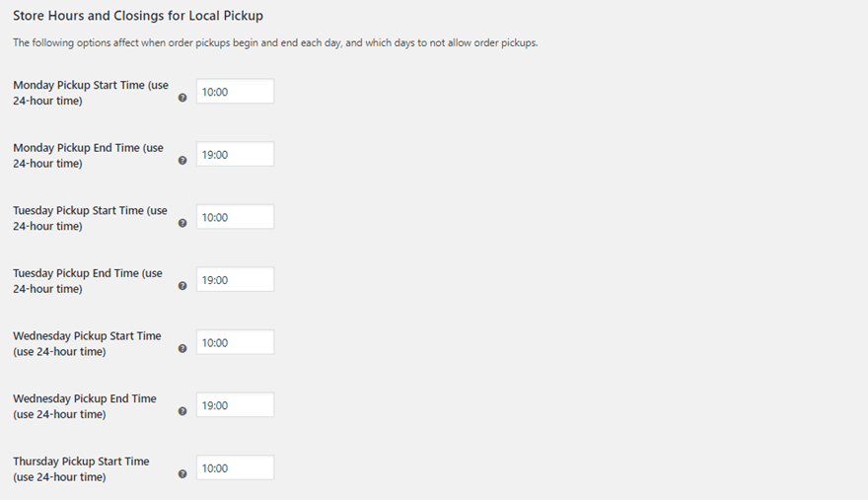
Task: Click the Monday Pickup Start Time label
Action: pos(90,93)
